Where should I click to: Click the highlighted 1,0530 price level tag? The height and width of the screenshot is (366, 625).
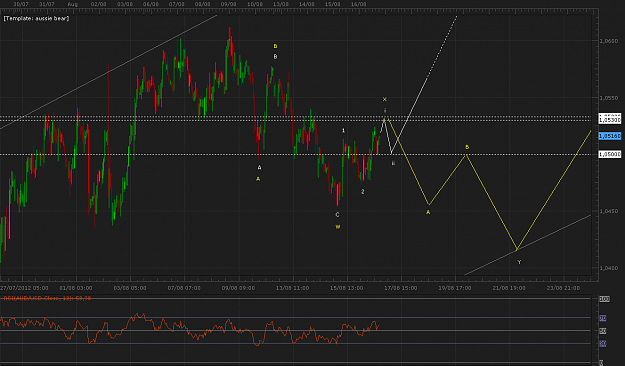pos(610,119)
